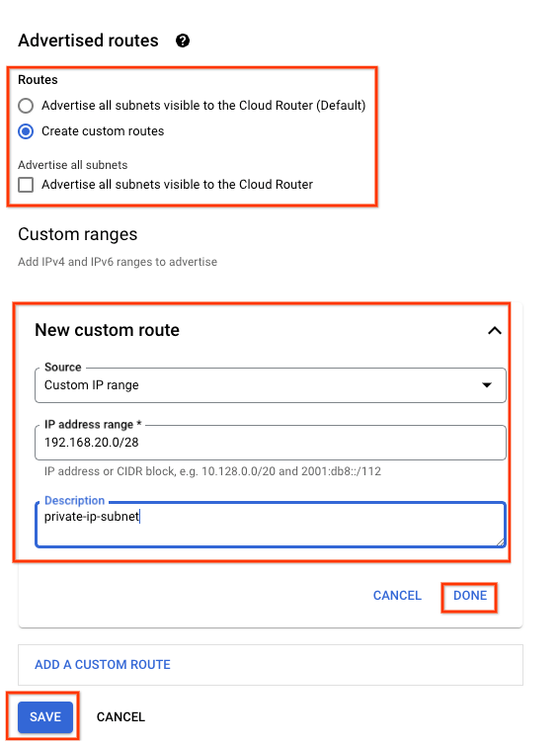Click the New custom route header

coord(107,330)
